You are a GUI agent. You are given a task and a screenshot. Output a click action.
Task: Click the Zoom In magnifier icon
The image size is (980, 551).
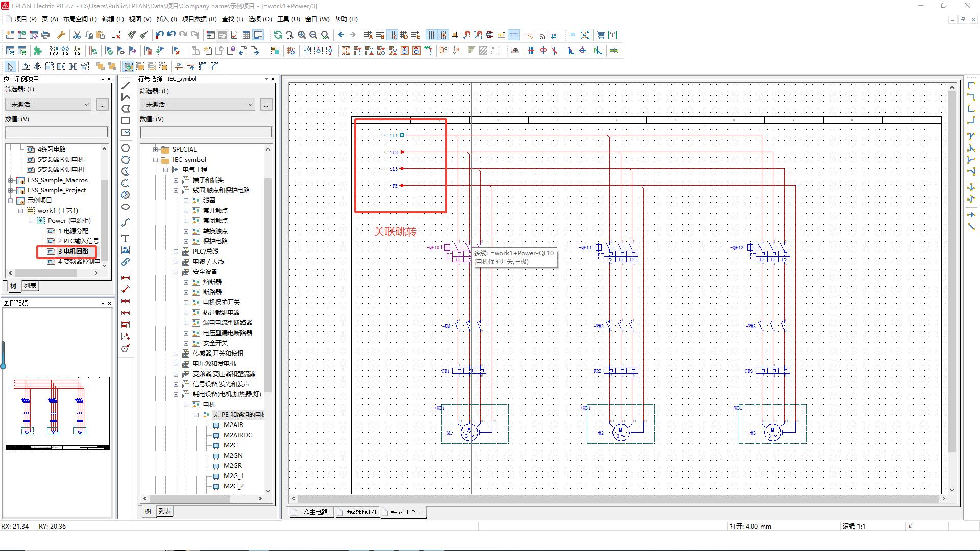pyautogui.click(x=302, y=35)
